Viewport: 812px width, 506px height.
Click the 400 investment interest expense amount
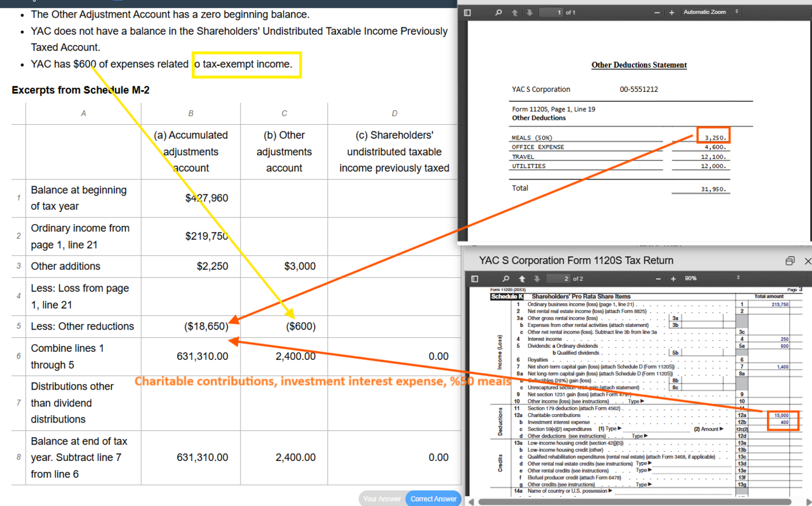784,422
